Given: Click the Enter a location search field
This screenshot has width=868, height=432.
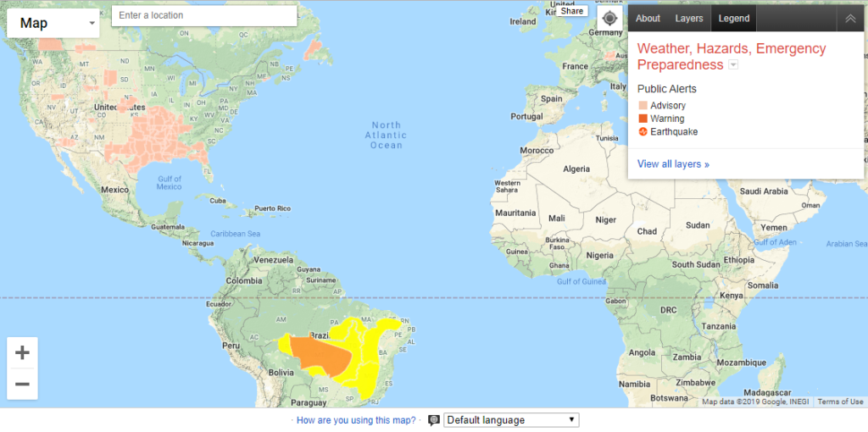Looking at the screenshot, I should (204, 15).
